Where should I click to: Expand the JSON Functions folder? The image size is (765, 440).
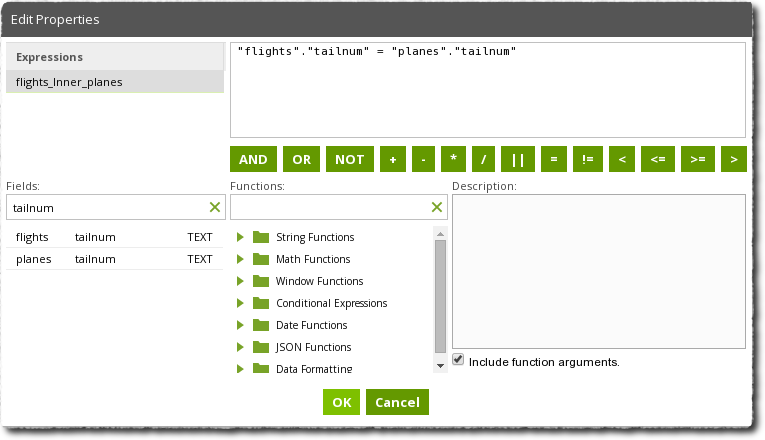[x=240, y=347]
